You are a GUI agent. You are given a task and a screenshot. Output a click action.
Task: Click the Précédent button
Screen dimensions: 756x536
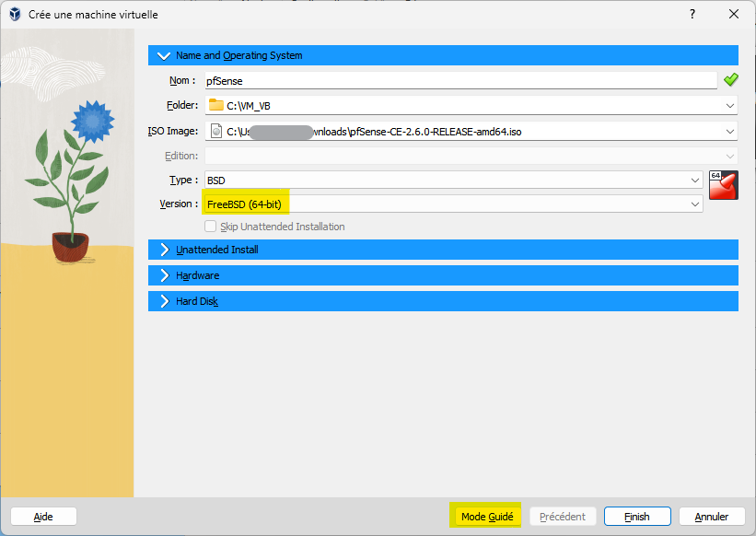point(563,517)
